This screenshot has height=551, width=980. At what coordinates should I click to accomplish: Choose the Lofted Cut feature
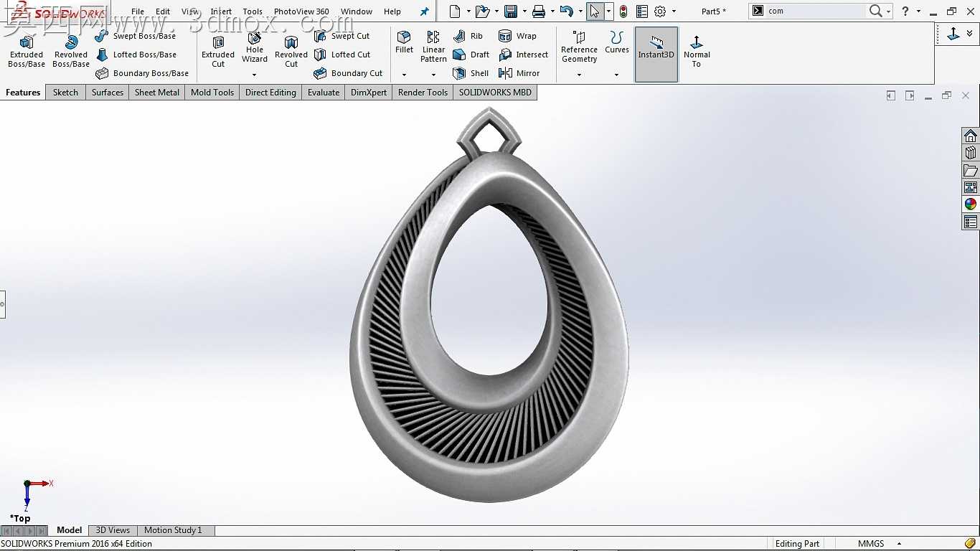[x=342, y=55]
